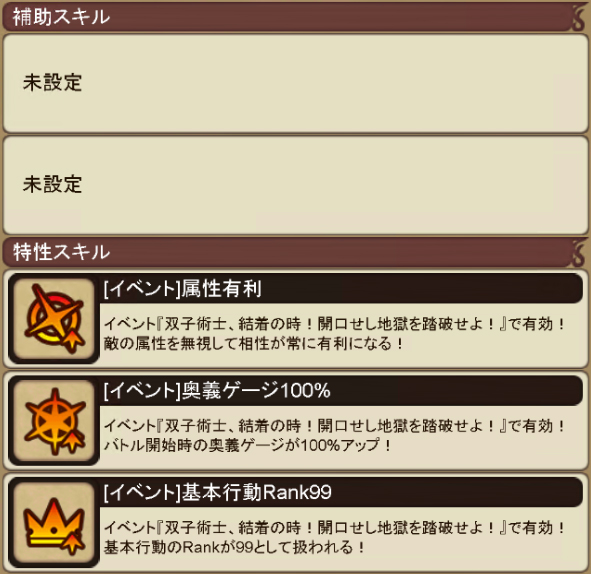The width and height of the screenshot is (591, 574).
Task: Select the first 未設定 support skill slot
Action: click(x=296, y=83)
